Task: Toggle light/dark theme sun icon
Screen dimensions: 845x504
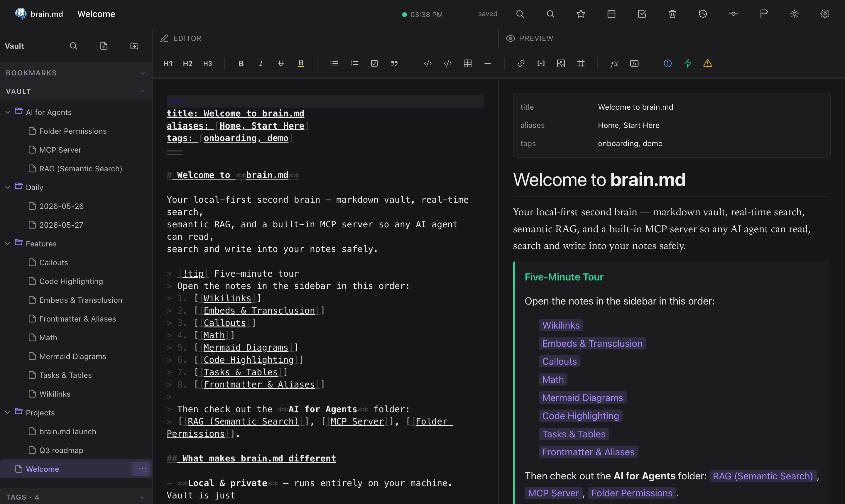Action: pos(795,14)
